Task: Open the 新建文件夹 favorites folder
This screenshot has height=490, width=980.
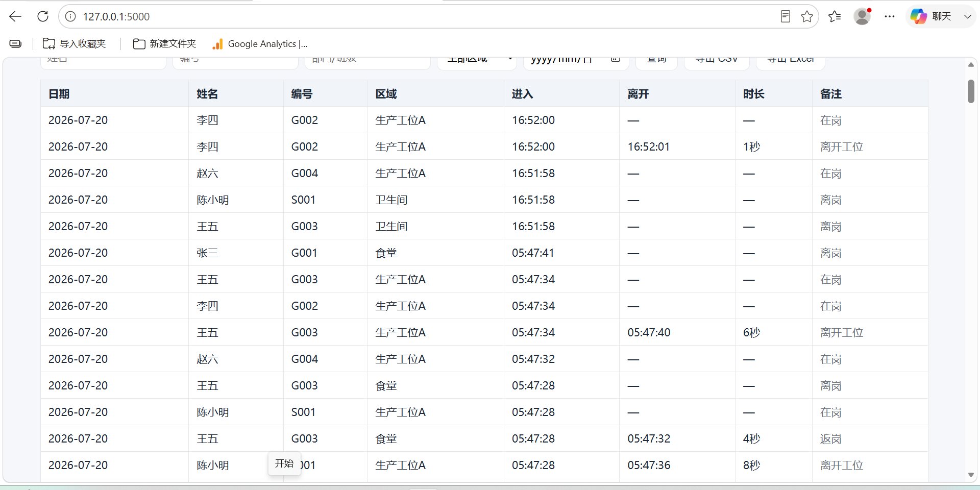Action: (x=164, y=44)
